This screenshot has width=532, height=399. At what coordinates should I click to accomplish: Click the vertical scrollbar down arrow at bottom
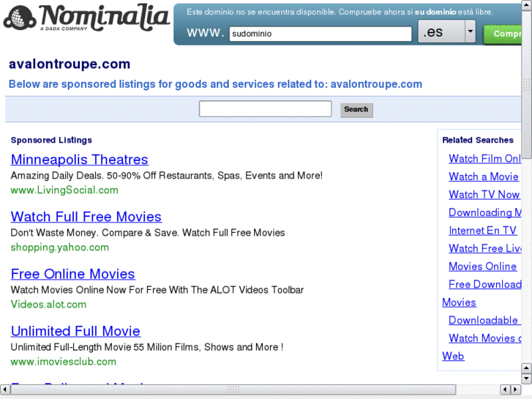click(527, 379)
